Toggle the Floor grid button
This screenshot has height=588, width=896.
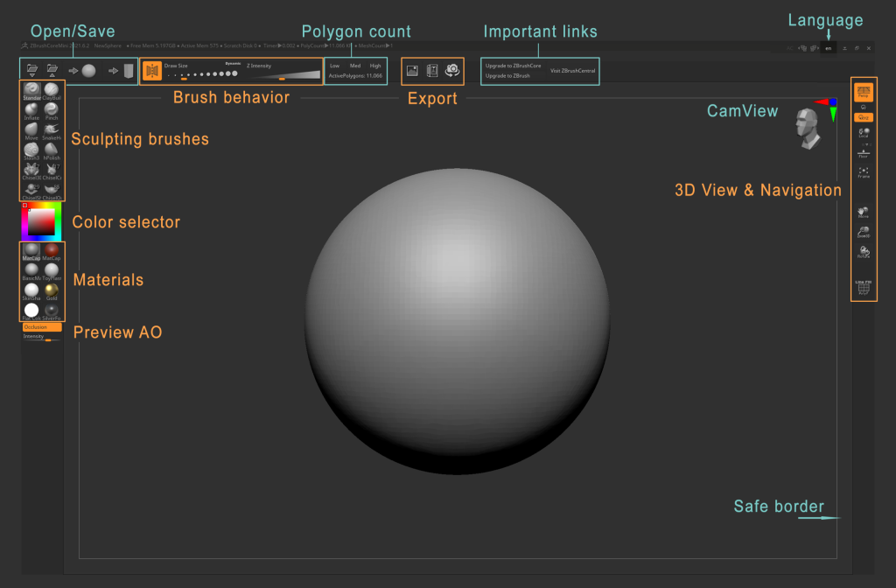point(864,152)
